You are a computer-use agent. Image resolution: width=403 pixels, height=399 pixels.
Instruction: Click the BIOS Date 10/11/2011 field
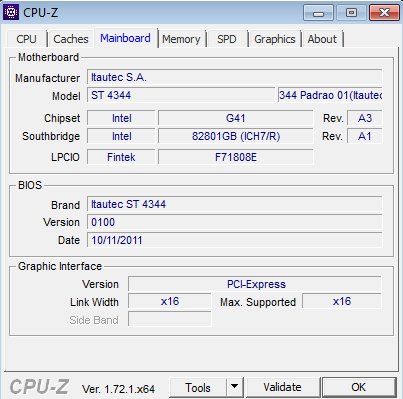point(235,240)
